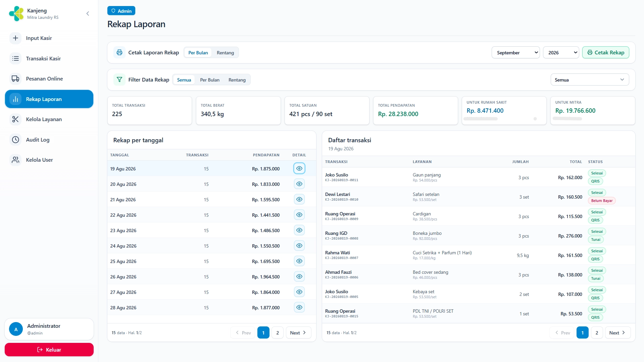
Task: Open the September month dropdown
Action: [515, 53]
